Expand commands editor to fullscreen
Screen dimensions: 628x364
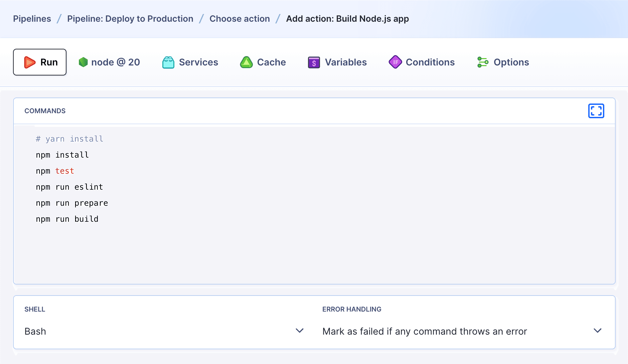(596, 111)
